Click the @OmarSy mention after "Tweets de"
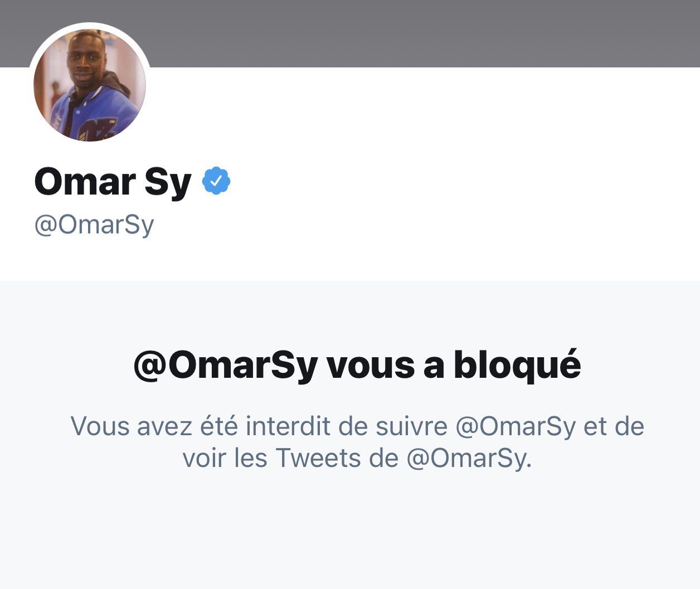700x589 pixels. point(469,459)
